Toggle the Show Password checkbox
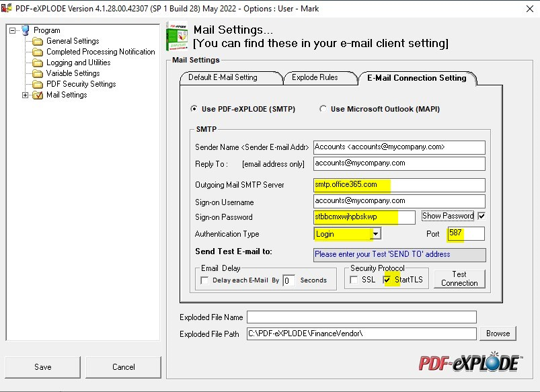Viewport: 540px width, 392px height. [x=480, y=216]
